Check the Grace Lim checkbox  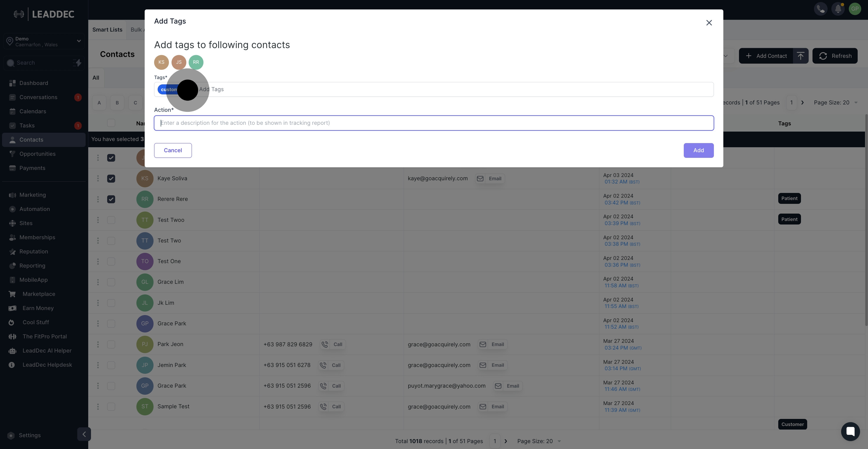pyautogui.click(x=111, y=282)
